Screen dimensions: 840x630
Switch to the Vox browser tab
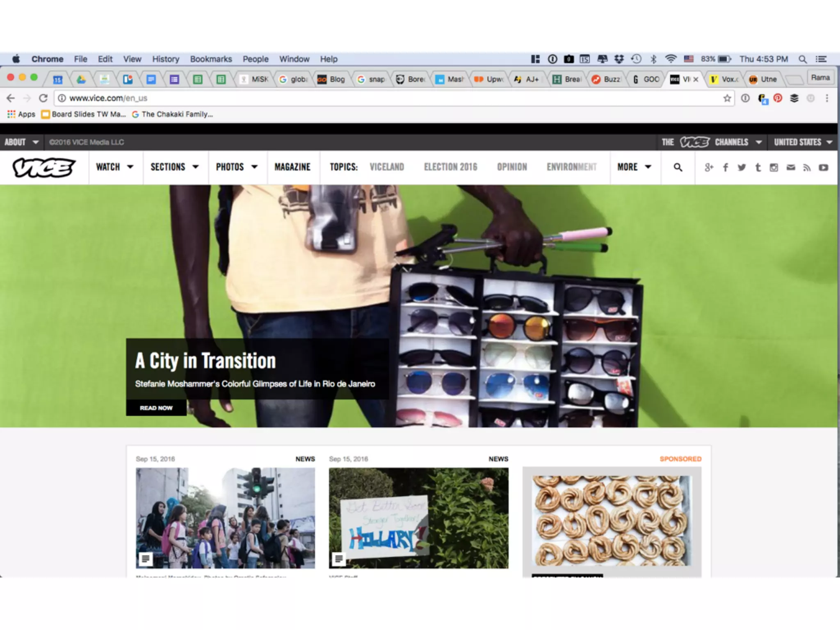(725, 79)
